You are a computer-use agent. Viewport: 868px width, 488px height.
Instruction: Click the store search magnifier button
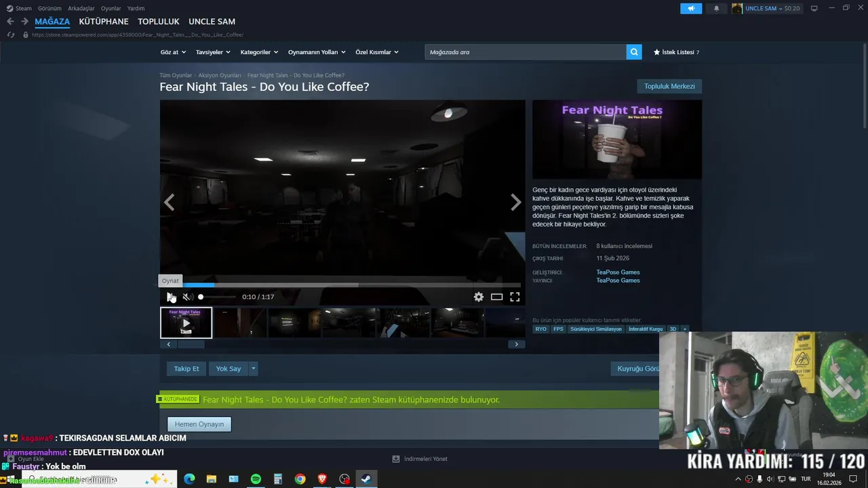634,52
